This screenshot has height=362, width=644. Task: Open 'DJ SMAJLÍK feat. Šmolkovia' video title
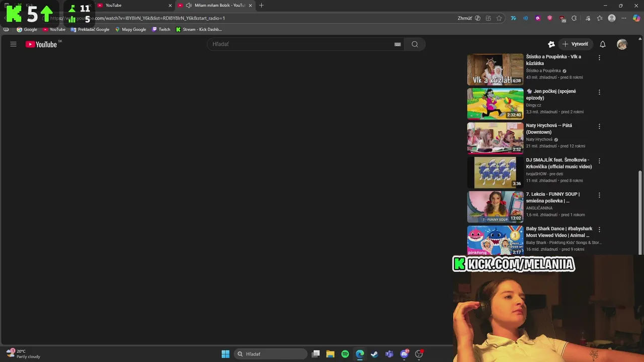(x=559, y=163)
